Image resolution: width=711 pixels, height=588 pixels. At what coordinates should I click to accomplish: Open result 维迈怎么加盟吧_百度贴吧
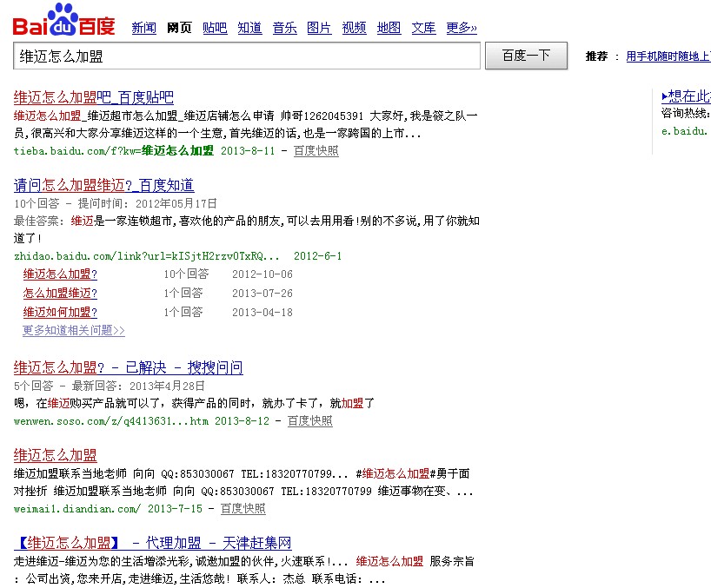93,97
